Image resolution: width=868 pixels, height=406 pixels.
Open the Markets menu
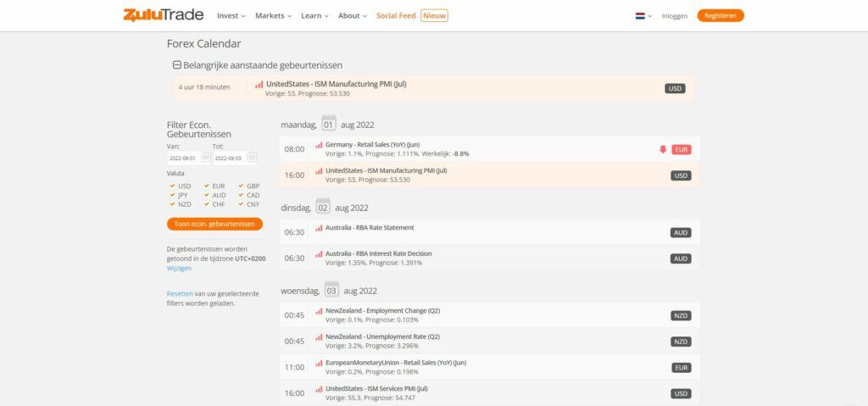point(273,15)
